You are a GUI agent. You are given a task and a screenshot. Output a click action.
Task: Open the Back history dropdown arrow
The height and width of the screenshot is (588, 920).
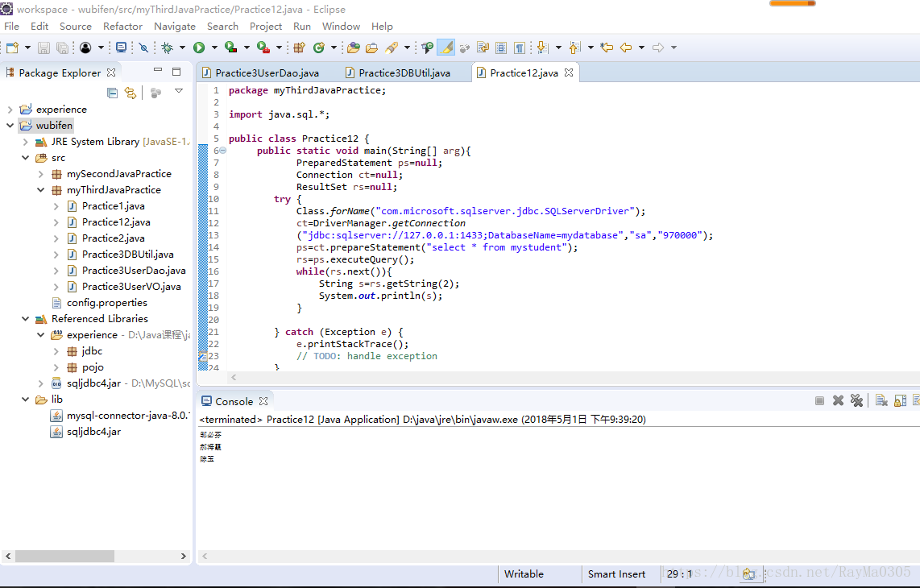(641, 48)
